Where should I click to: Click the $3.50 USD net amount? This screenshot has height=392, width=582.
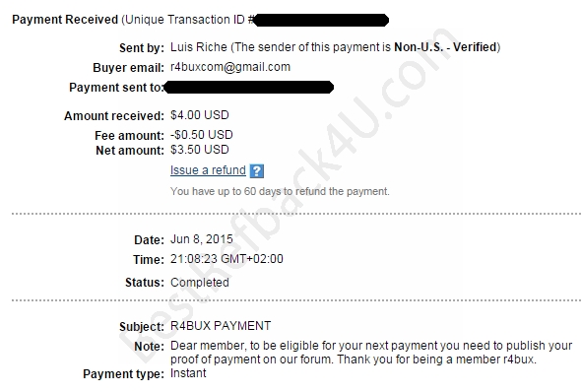[x=200, y=150]
